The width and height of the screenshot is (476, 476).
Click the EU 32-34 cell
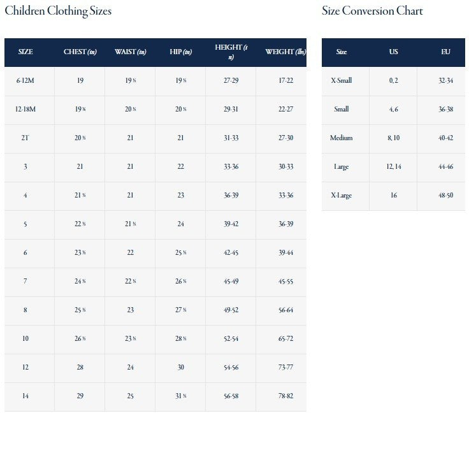coord(445,81)
